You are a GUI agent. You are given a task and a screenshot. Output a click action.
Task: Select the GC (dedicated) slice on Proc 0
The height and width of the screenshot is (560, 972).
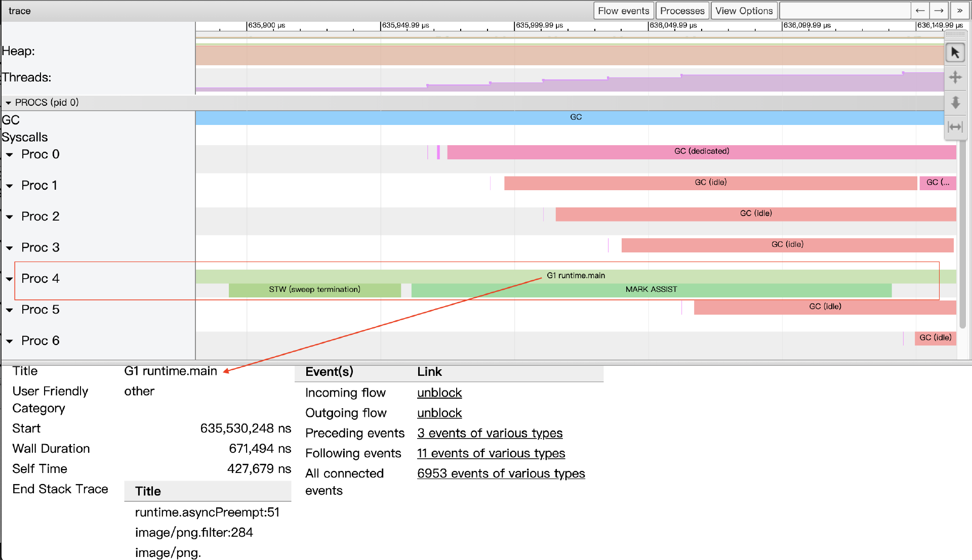coord(701,151)
